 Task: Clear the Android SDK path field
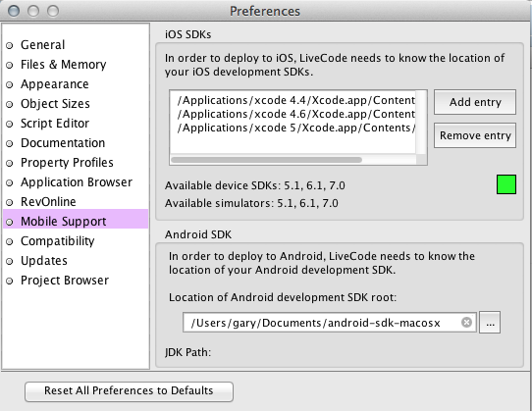coord(466,322)
